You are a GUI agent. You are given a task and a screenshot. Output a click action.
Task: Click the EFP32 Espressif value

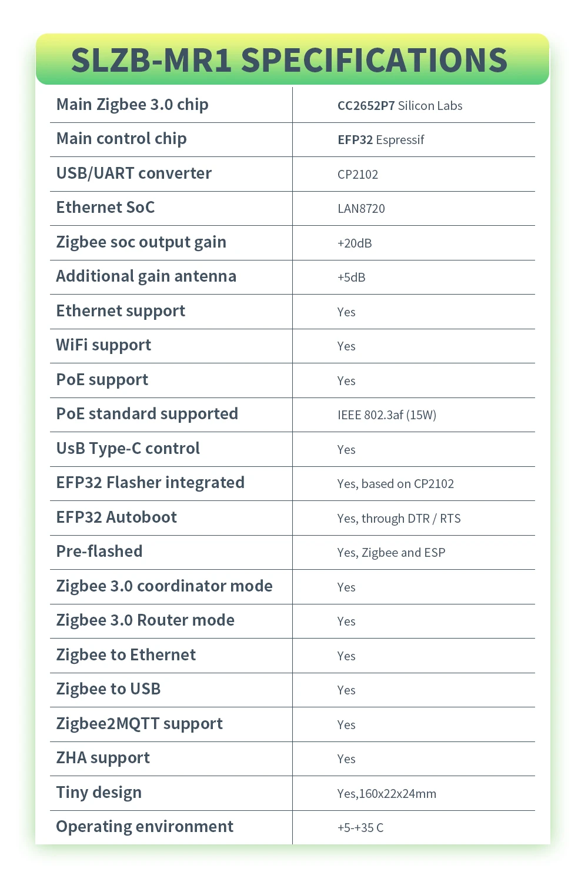[x=380, y=140]
